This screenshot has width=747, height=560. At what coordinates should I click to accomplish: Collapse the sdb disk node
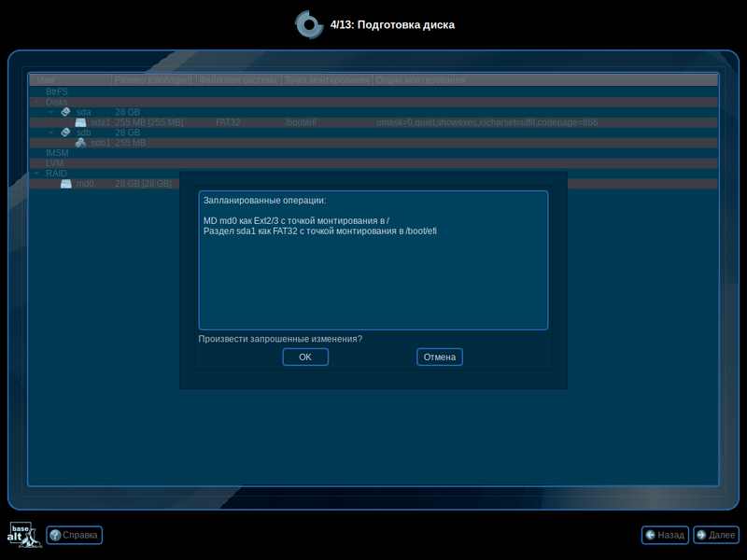pyautogui.click(x=51, y=133)
